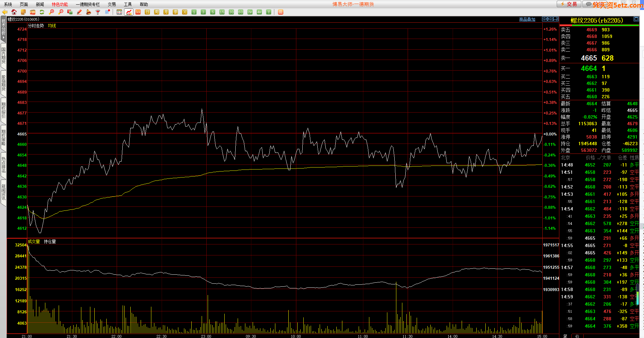The width and height of the screenshot is (644, 338).
Task: Click the yellow back arrow icon
Action: (5, 12)
